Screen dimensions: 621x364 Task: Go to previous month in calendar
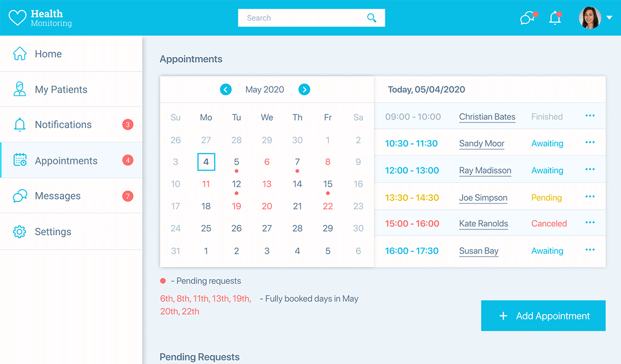point(226,89)
